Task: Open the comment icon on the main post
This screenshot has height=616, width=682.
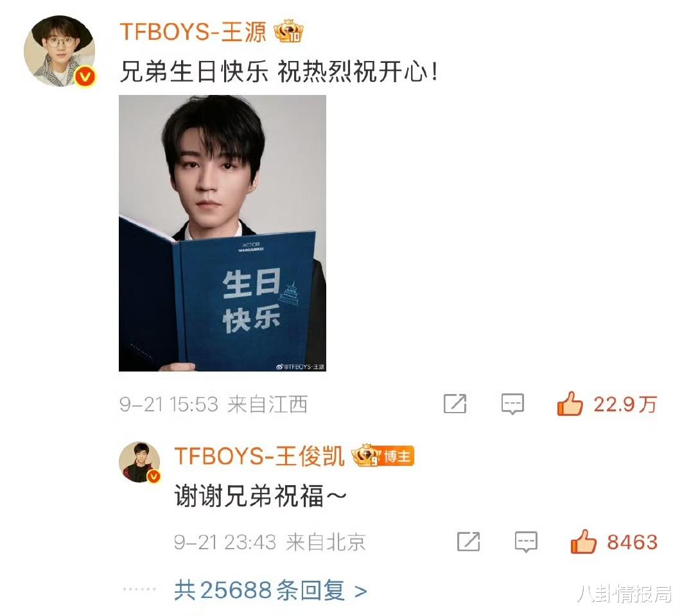Action: pos(512,404)
